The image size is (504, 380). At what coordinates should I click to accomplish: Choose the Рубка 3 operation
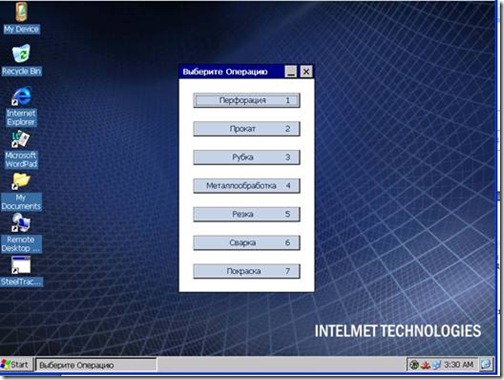tap(246, 157)
